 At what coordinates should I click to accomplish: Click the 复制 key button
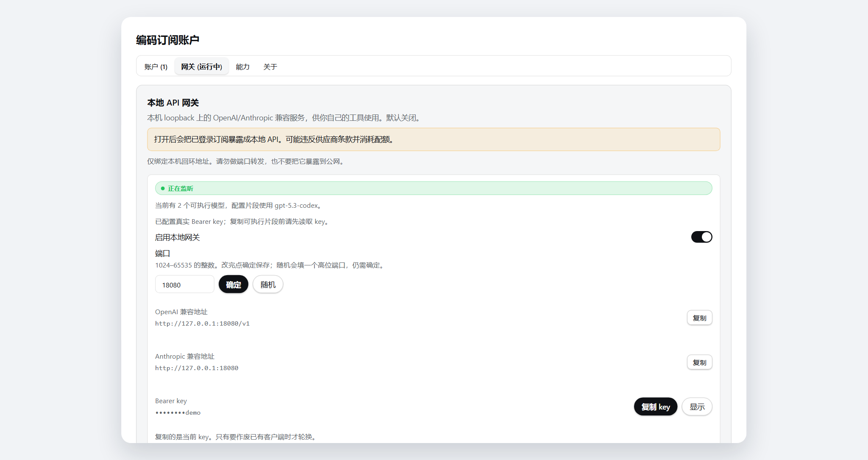point(655,407)
